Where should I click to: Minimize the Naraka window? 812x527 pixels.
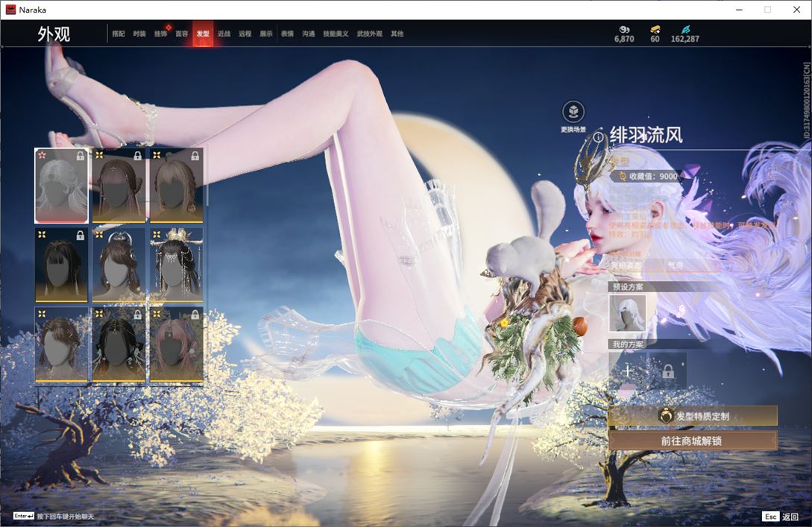tap(739, 10)
